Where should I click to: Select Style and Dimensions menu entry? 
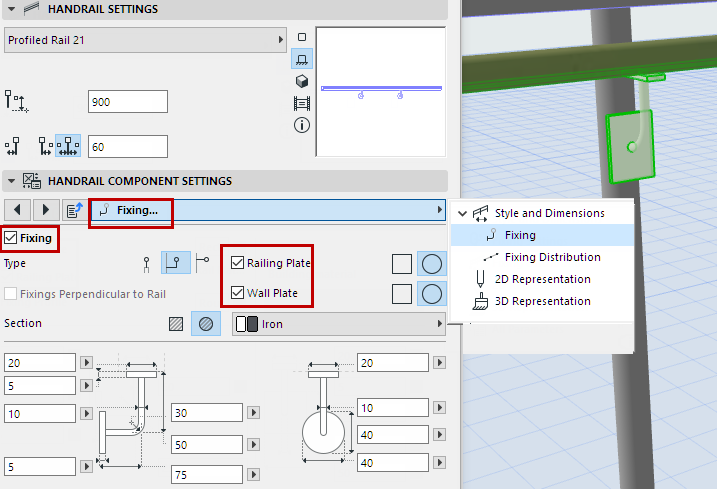click(550, 213)
